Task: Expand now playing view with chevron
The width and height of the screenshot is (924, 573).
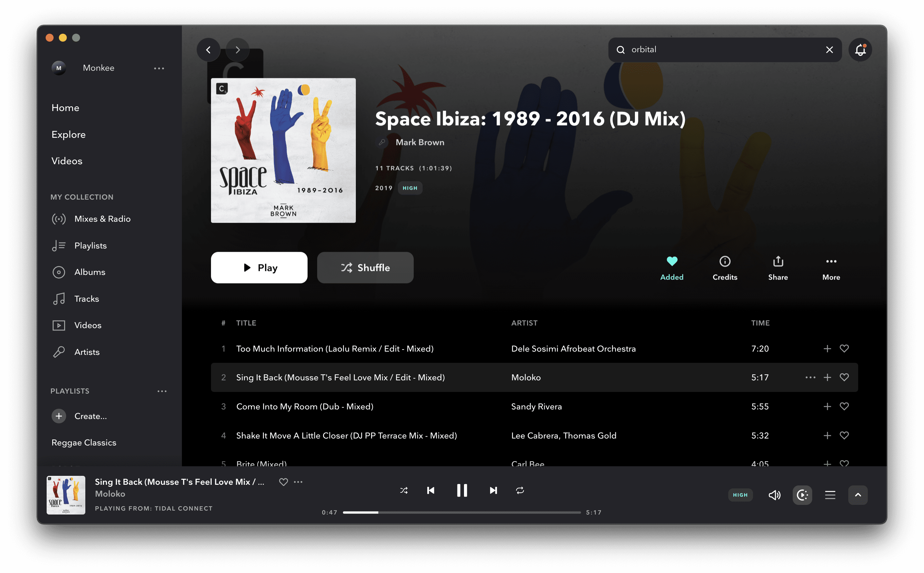Action: (x=858, y=495)
